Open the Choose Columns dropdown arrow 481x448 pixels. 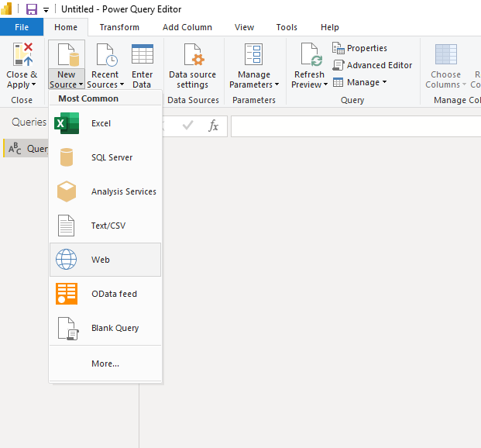[x=464, y=84]
